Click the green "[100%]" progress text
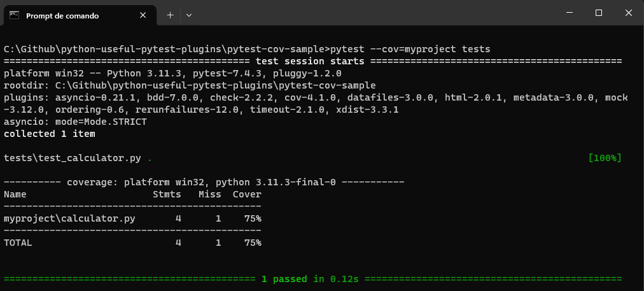The height and width of the screenshot is (291, 644). [x=605, y=158]
